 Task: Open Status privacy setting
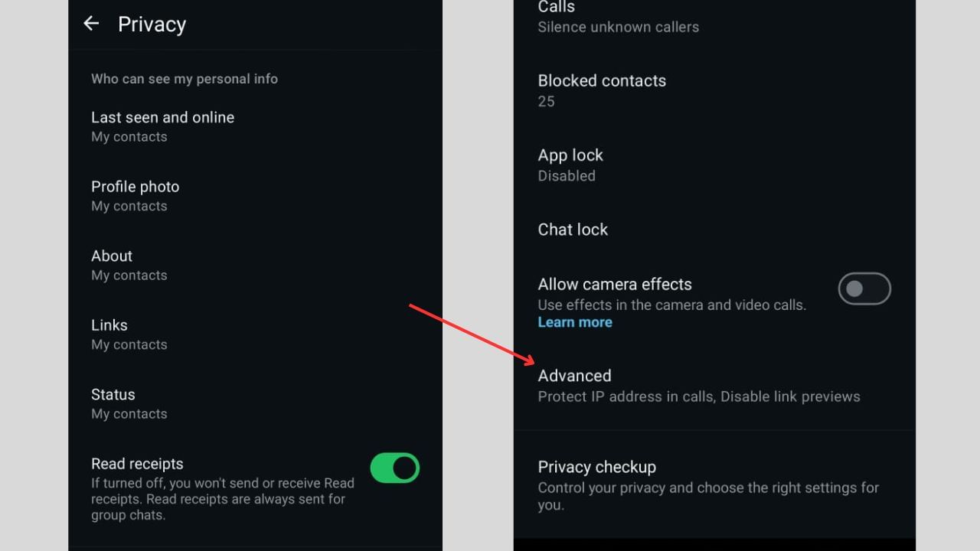[x=113, y=403]
